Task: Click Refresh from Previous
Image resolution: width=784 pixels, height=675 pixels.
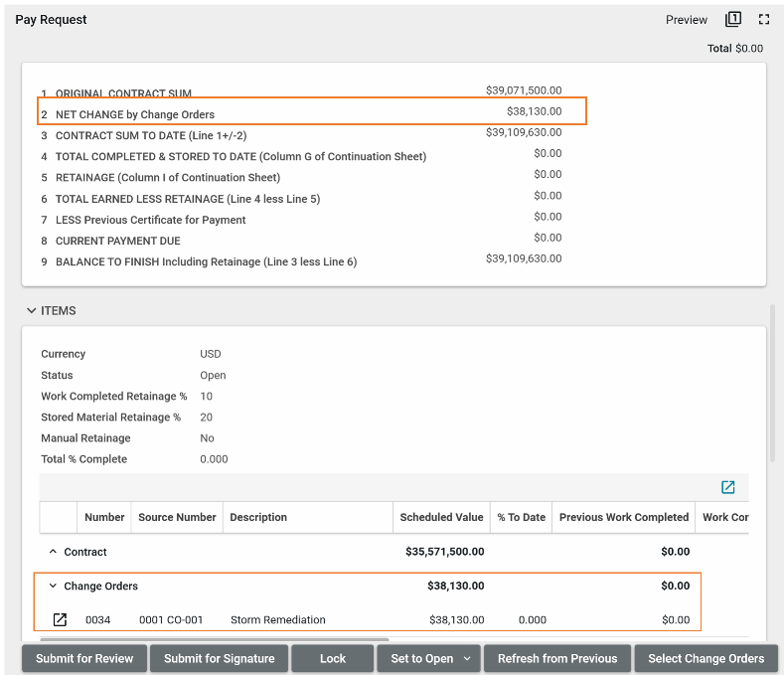Action: (557, 658)
